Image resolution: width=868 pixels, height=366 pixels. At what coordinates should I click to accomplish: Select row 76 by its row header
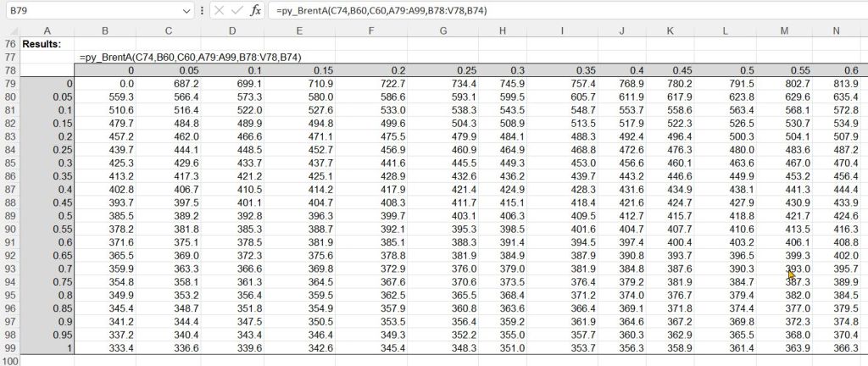tap(9, 43)
